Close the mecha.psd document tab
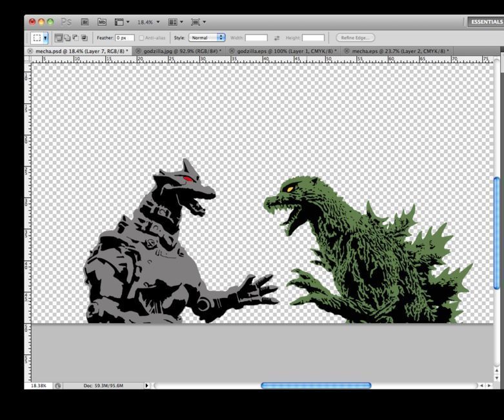Image resolution: width=504 pixels, height=420 pixels. click(x=30, y=51)
